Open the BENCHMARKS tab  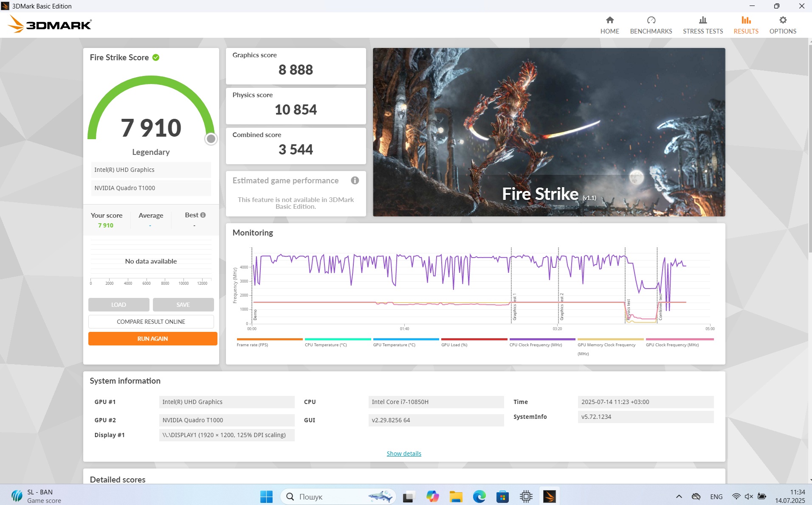[651, 25]
